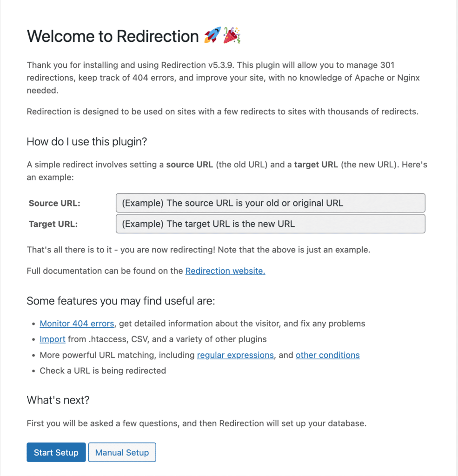Image resolution: width=458 pixels, height=476 pixels.
Task: Open the Redirection website link
Action: [x=225, y=271]
